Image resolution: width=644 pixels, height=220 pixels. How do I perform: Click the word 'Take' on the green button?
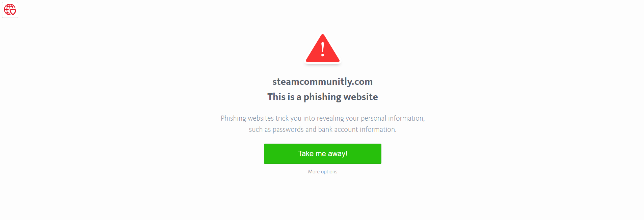pos(306,154)
